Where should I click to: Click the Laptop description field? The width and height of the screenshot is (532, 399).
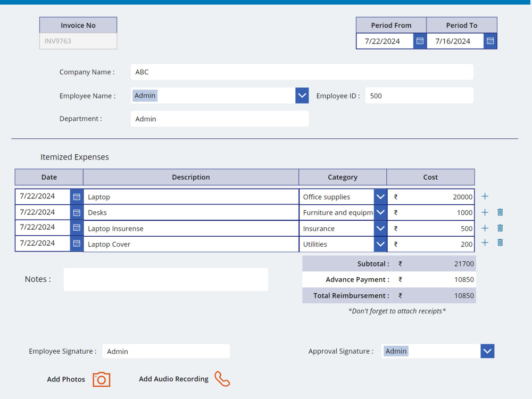pyautogui.click(x=191, y=197)
